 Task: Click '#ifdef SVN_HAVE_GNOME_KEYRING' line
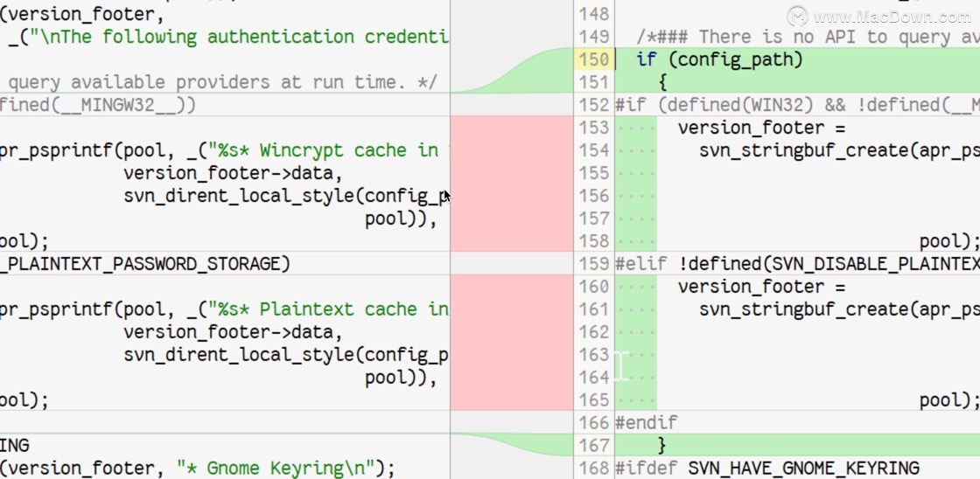click(767, 468)
